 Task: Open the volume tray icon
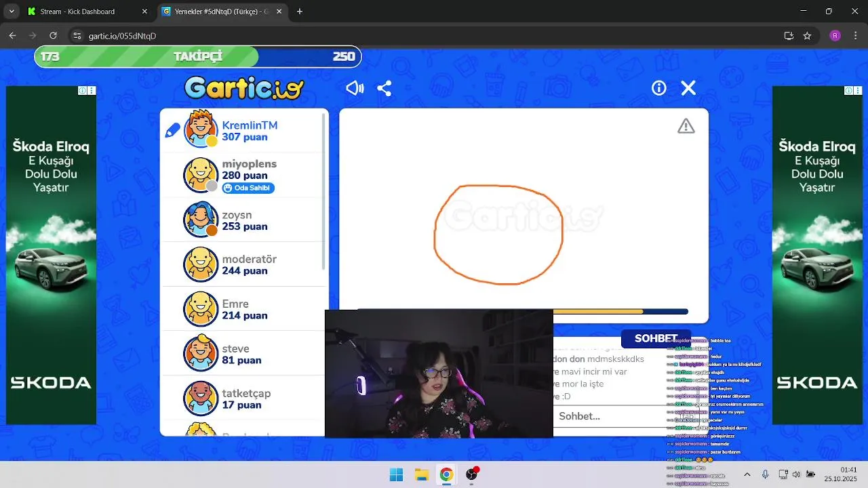click(796, 474)
